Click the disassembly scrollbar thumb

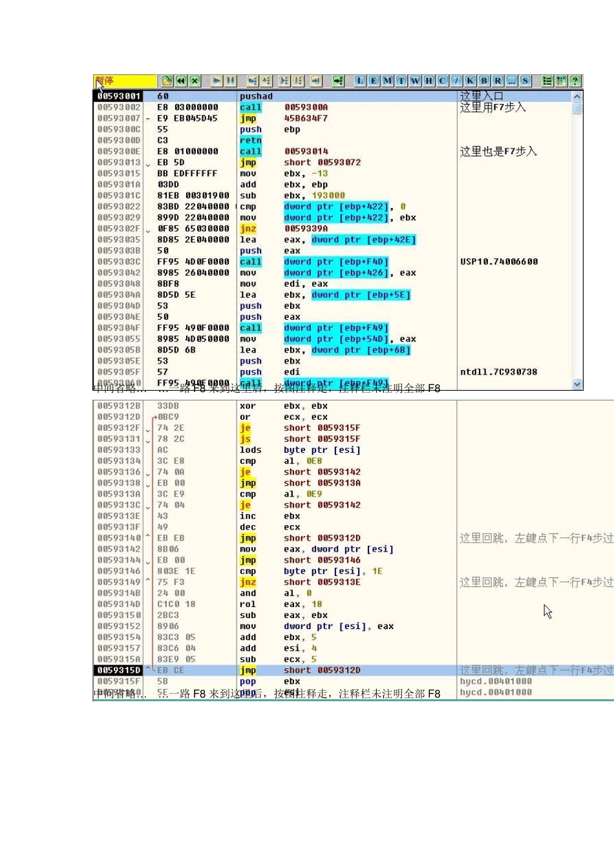coord(577,108)
